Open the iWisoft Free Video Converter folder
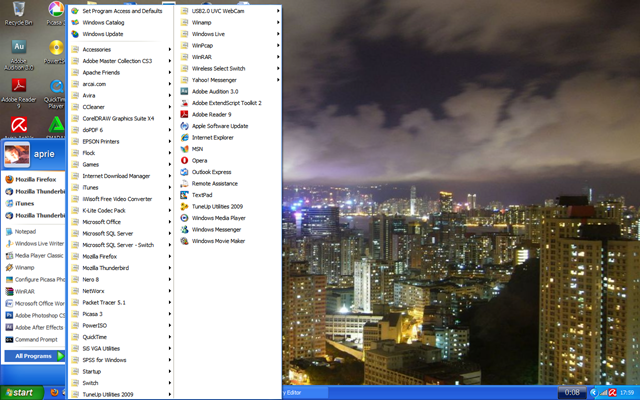This screenshot has height=400, width=640. (121, 199)
